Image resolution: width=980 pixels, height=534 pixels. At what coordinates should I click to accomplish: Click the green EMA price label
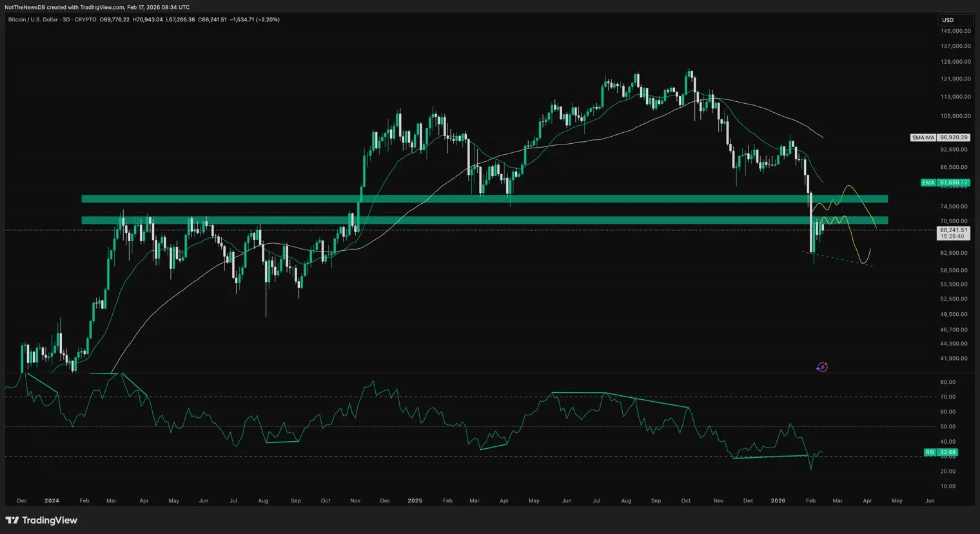[x=945, y=183]
